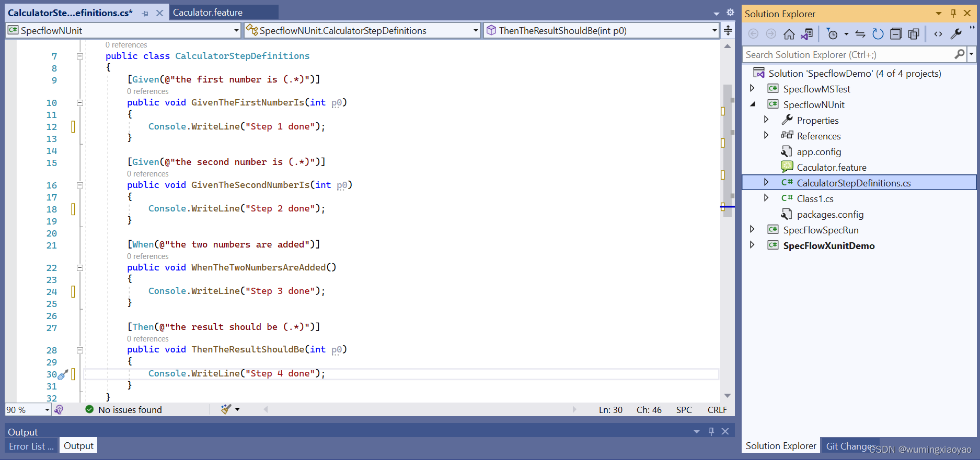Collapse All in Solution Explorer
The width and height of the screenshot is (980, 460).
(896, 34)
